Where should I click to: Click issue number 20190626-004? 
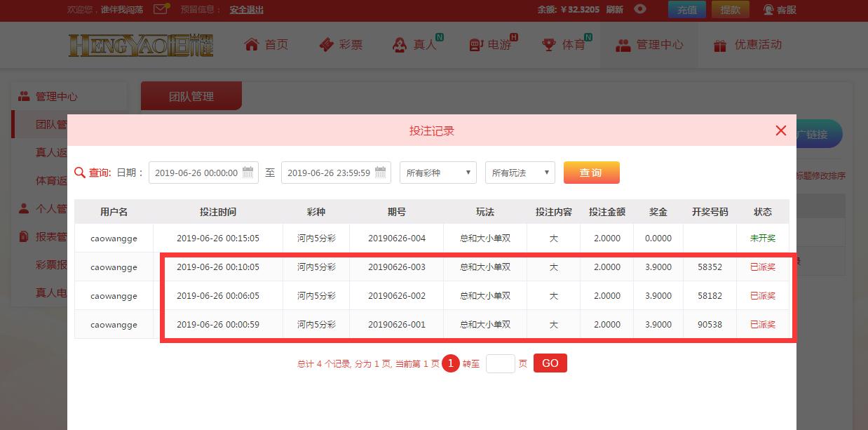coord(397,238)
